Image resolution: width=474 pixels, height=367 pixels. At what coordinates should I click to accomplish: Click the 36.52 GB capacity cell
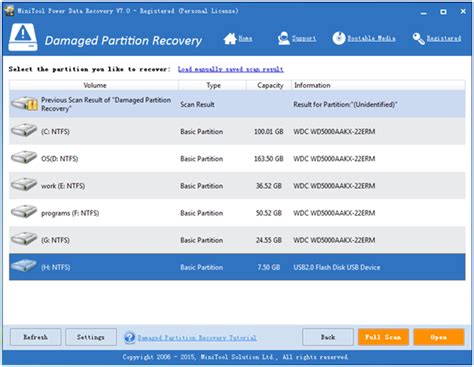point(269,186)
